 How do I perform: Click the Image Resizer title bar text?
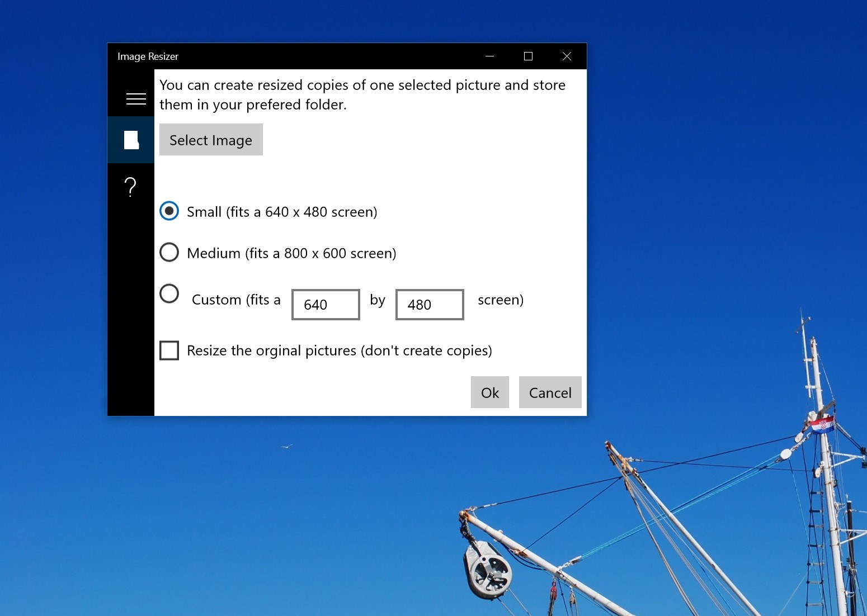(x=148, y=56)
